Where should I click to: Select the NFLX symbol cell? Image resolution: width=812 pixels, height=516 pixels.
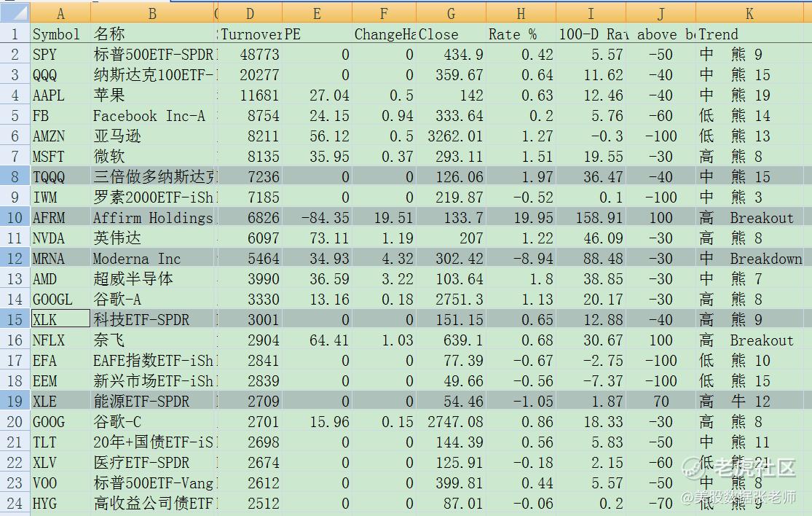pyautogui.click(x=60, y=340)
